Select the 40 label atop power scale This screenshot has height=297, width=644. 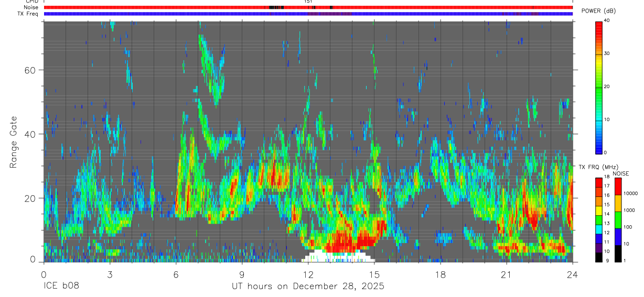click(607, 20)
